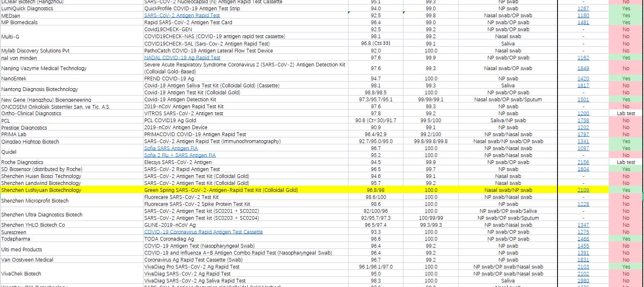
Task: Open reference link 1980
Action: tap(583, 281)
